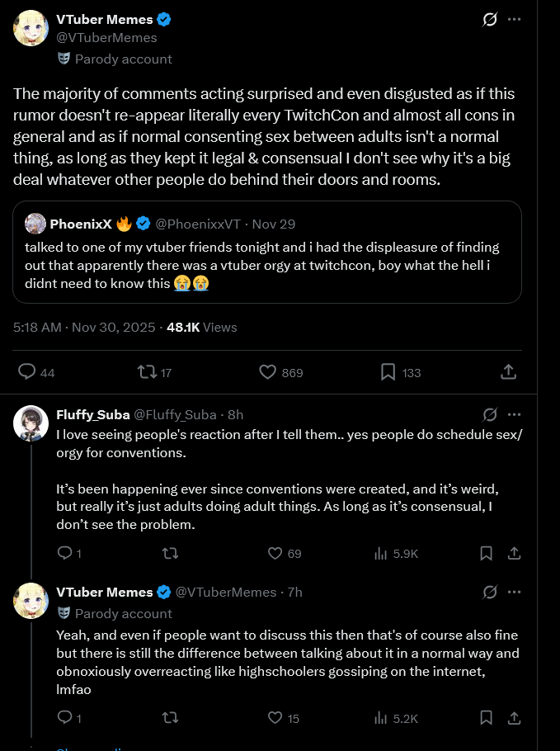
Task: Click the @VTuberMemes handle link at top
Action: click(106, 37)
